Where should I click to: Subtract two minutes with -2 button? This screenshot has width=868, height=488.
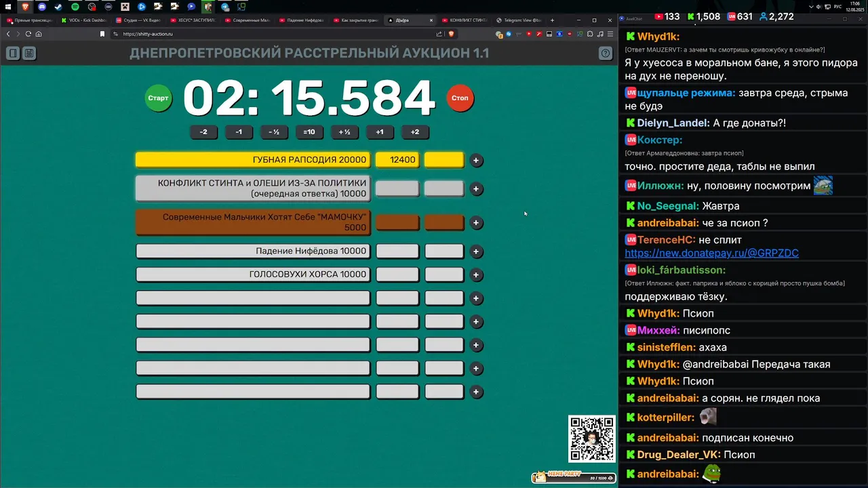[203, 132]
